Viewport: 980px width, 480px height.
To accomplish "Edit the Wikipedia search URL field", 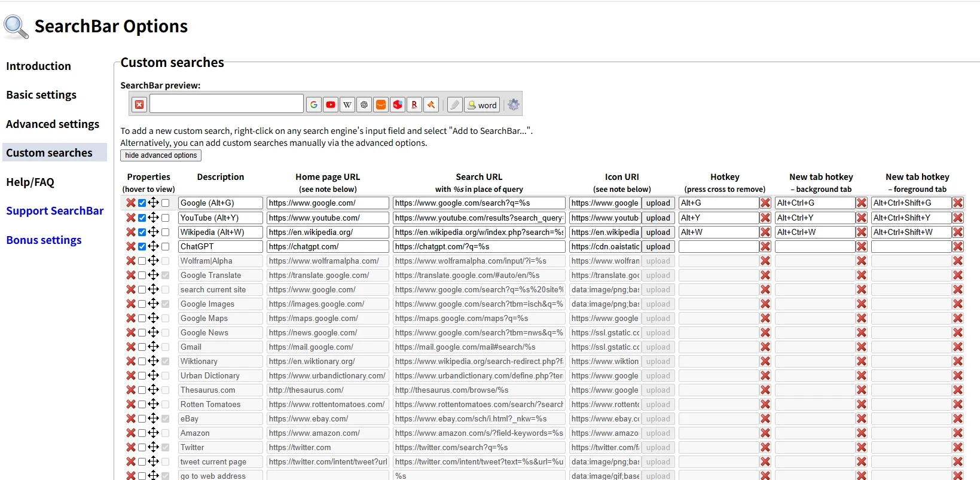I will [x=479, y=232].
